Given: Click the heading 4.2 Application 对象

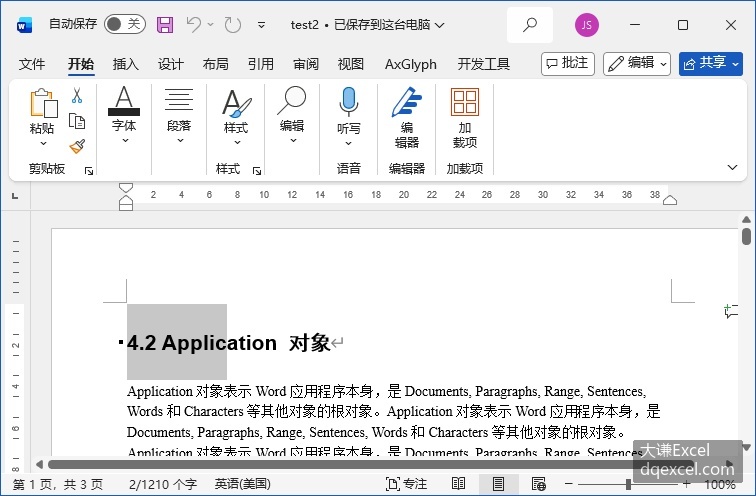Looking at the screenshot, I should (229, 343).
